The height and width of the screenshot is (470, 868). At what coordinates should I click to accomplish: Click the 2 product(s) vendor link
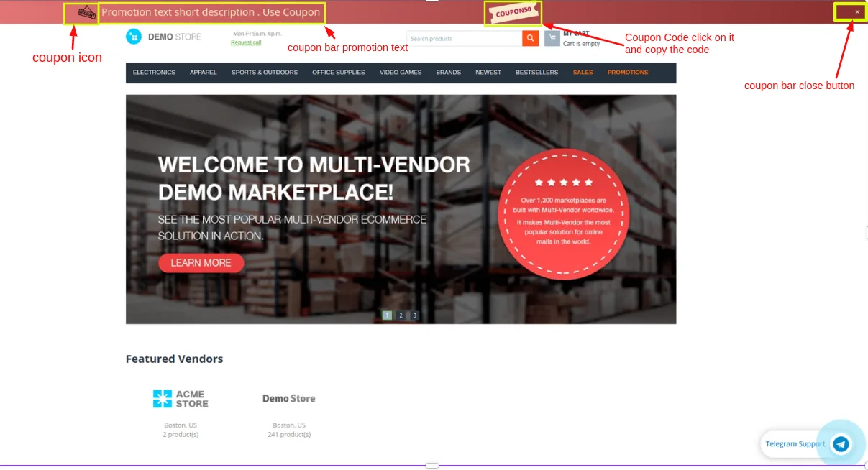point(181,435)
